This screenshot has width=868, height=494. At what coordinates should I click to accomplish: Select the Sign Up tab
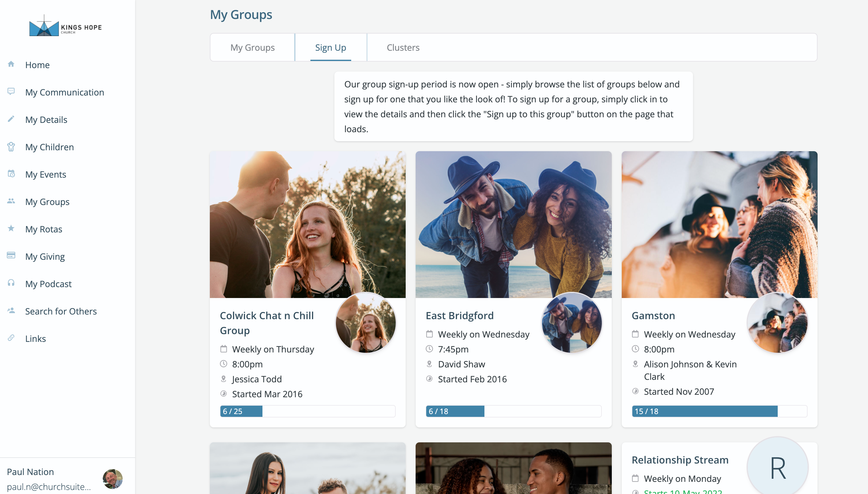pos(331,48)
